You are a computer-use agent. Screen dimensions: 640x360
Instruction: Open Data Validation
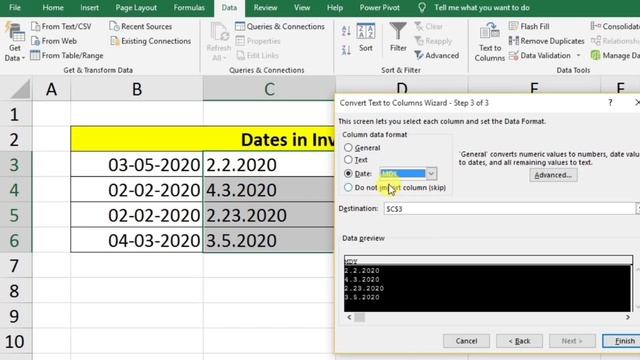tap(540, 56)
